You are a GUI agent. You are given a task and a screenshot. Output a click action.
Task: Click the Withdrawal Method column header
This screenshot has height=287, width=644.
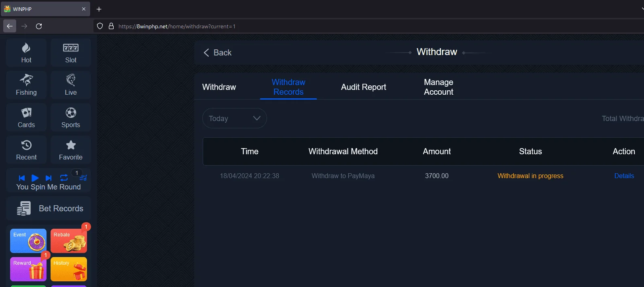pyautogui.click(x=343, y=151)
